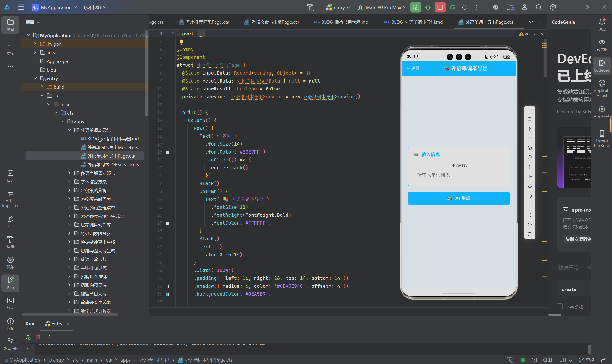612x364 pixels.
Task: Open Device File Browser panel
Action: [602, 138]
